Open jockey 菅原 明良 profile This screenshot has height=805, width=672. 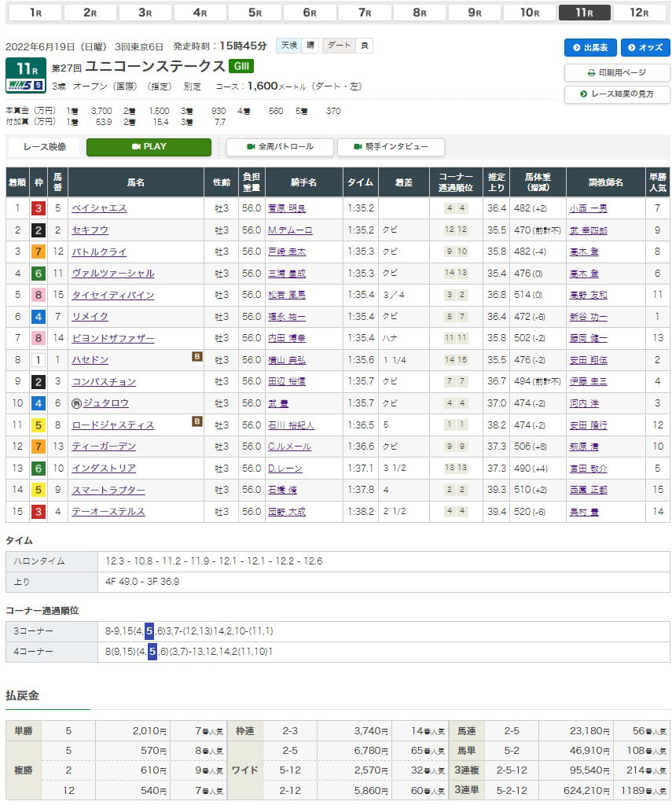pos(287,208)
